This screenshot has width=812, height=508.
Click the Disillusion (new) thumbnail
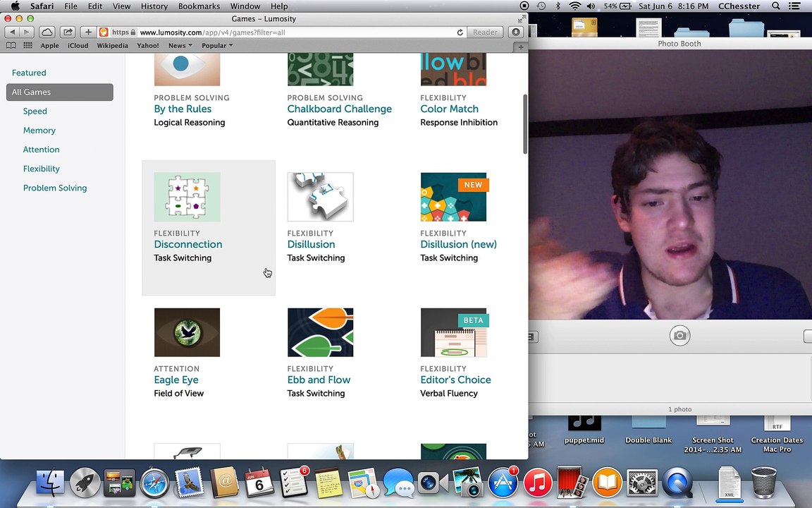[x=454, y=197]
